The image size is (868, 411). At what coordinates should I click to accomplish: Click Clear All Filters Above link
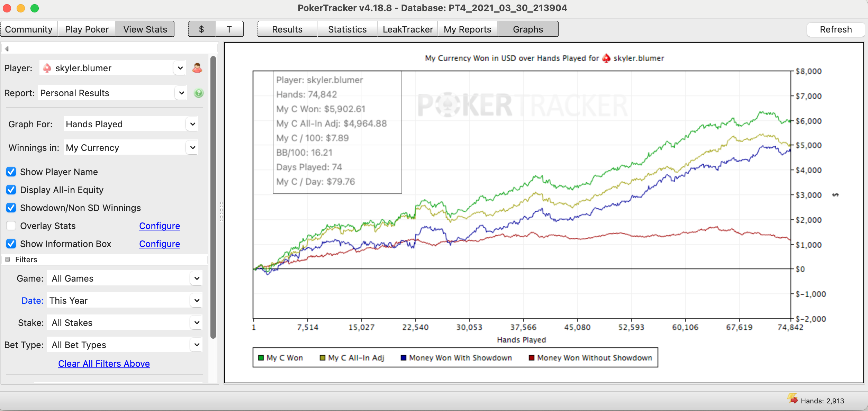tap(104, 364)
